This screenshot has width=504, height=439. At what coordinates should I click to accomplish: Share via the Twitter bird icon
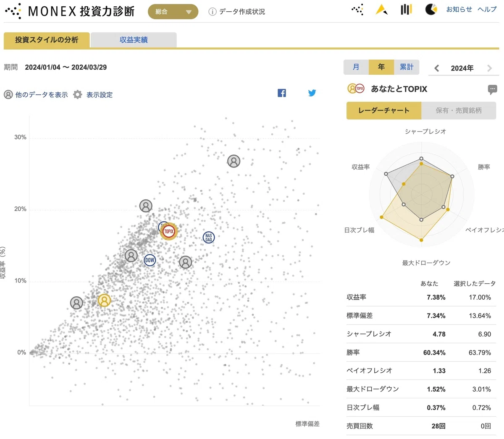312,93
